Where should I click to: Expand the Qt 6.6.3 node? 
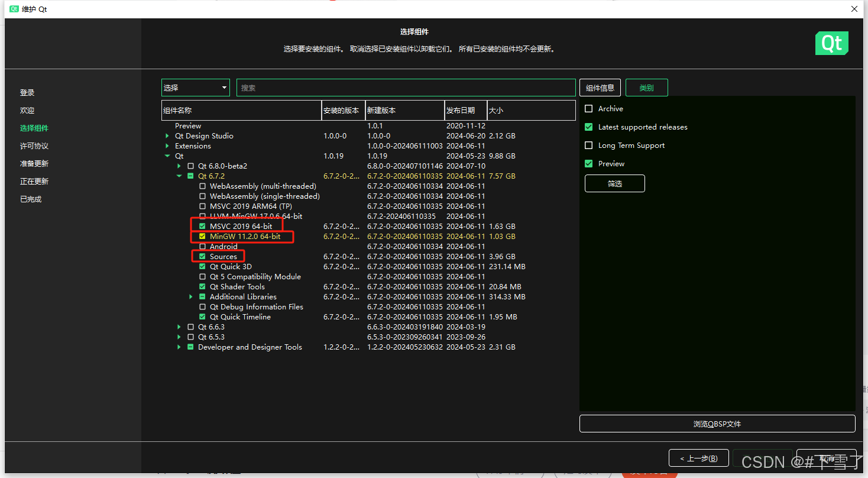(179, 327)
